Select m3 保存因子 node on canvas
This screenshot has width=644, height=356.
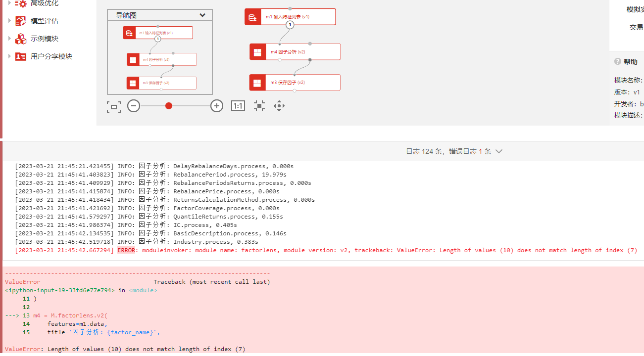coord(295,83)
